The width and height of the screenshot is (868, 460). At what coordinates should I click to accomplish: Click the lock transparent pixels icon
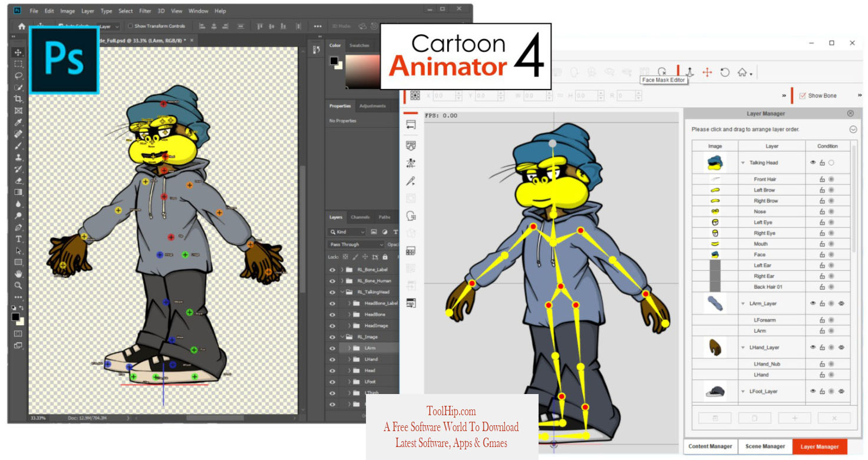(346, 257)
